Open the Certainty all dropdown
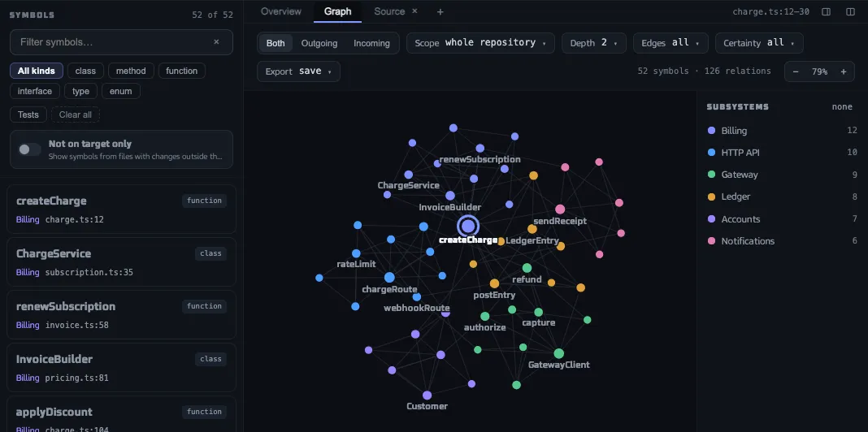Screen dimensions: 868x432 click(x=759, y=42)
